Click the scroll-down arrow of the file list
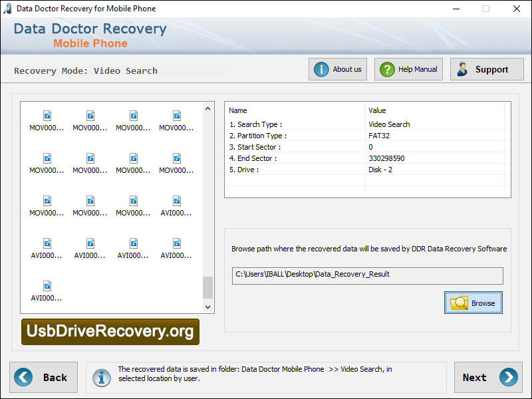 [x=207, y=307]
